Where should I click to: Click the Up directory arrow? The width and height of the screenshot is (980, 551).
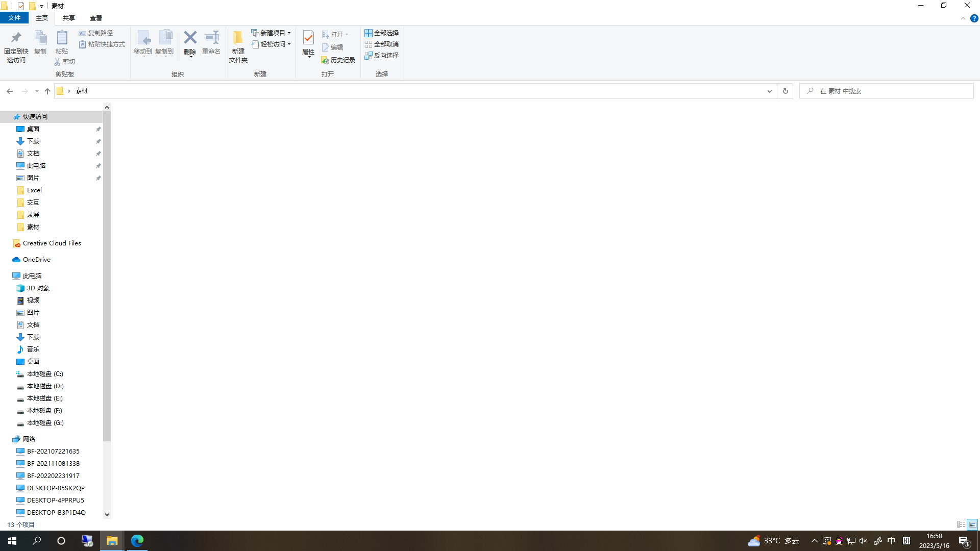pyautogui.click(x=47, y=91)
